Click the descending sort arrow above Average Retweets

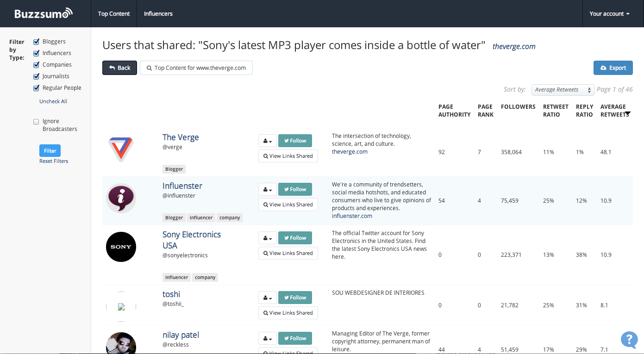[628, 112]
